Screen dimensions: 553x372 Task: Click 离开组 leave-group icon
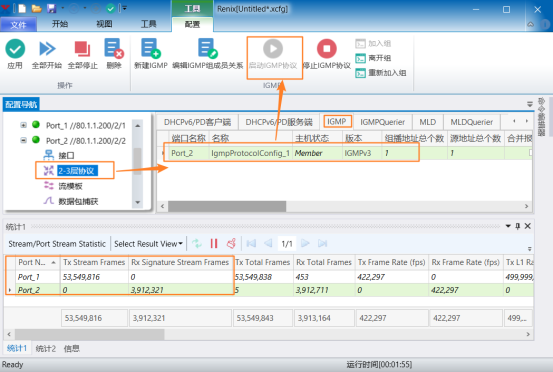[x=360, y=58]
